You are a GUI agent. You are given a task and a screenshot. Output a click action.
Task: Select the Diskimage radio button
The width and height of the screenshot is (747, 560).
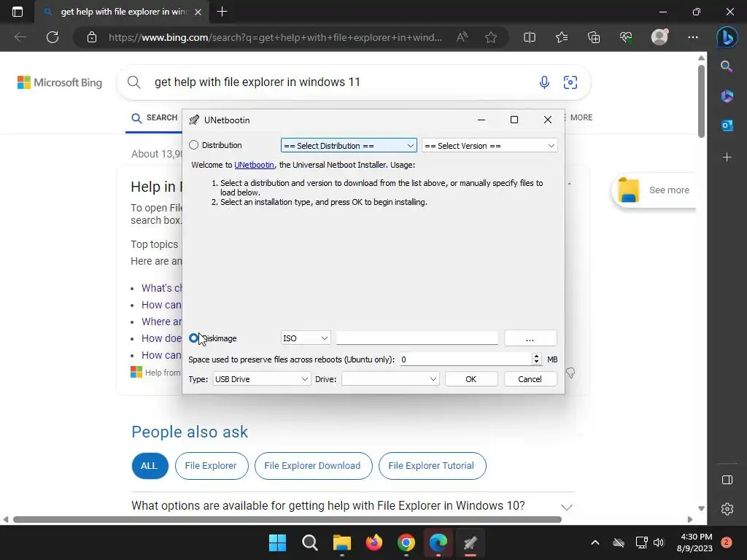click(193, 338)
